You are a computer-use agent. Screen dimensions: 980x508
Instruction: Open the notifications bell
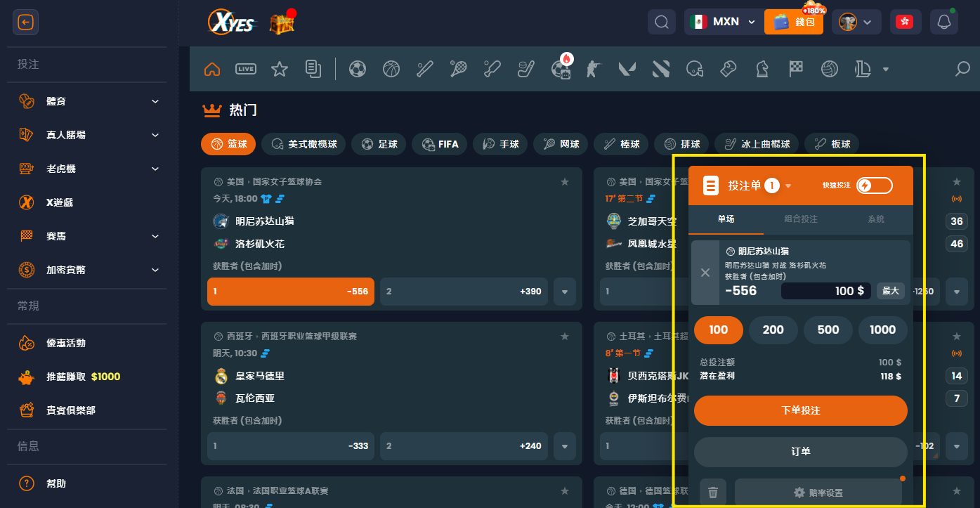pyautogui.click(x=943, y=22)
